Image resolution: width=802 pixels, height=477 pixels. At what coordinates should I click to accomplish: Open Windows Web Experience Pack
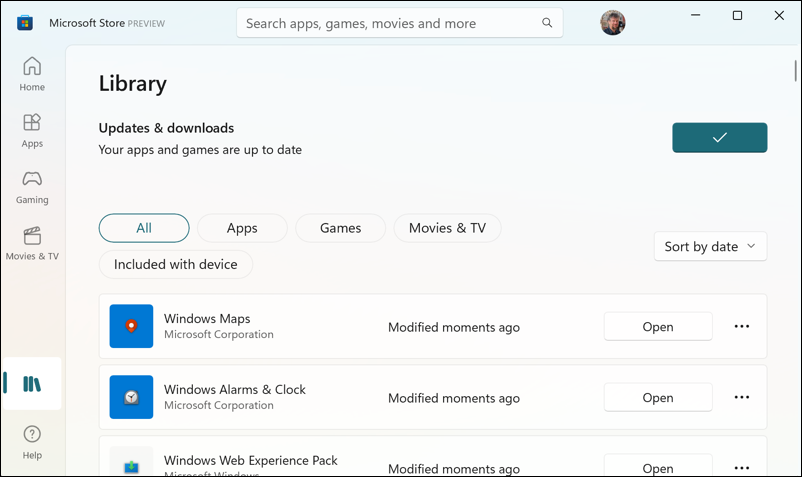click(658, 466)
